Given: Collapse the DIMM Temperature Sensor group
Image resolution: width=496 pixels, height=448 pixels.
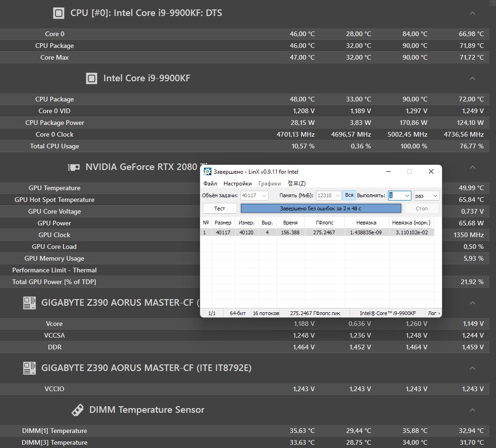Looking at the screenshot, I should tap(472, 410).
